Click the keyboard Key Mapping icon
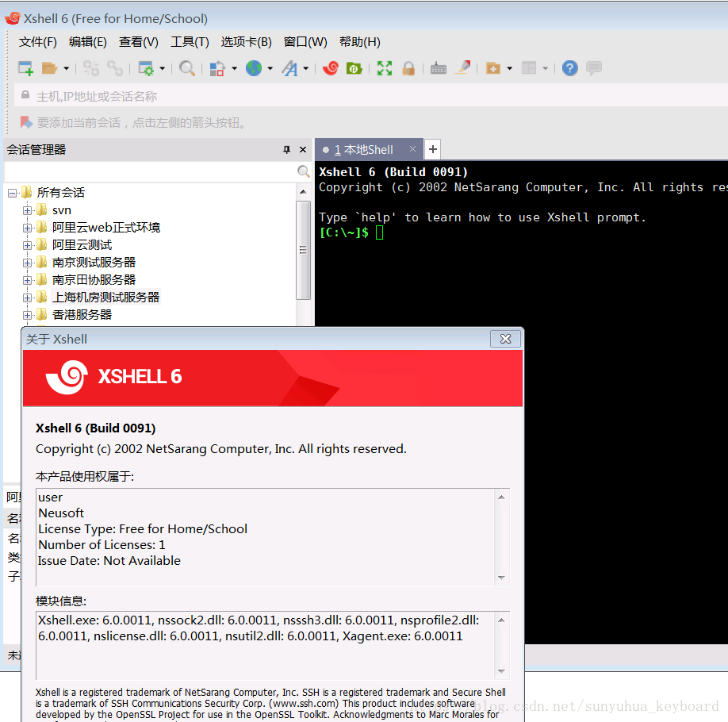Image resolution: width=728 pixels, height=722 pixels. coord(439,68)
